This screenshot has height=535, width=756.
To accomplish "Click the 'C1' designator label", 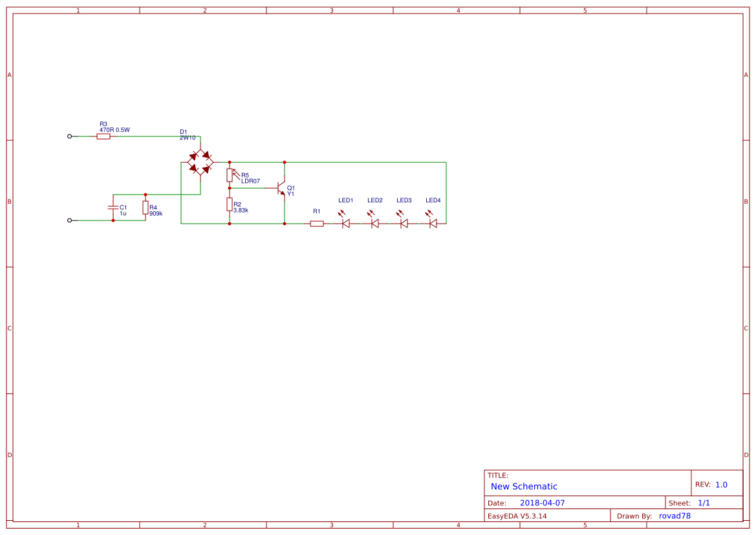I will [124, 207].
